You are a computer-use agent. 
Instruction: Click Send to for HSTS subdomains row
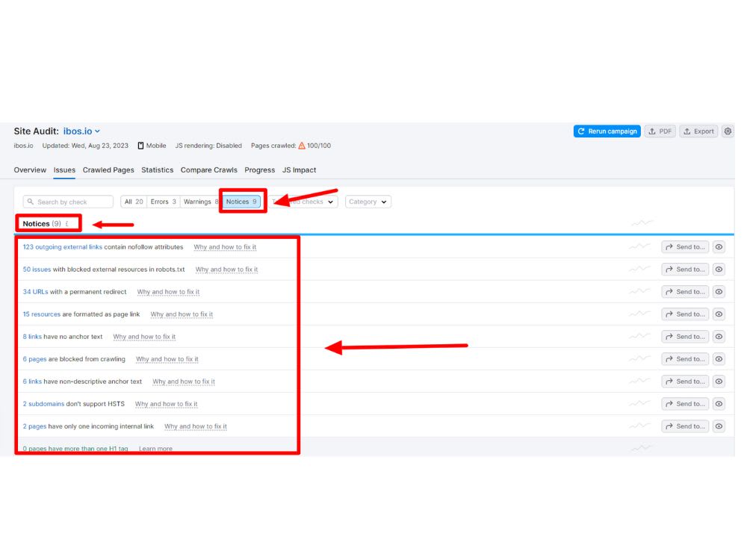685,403
